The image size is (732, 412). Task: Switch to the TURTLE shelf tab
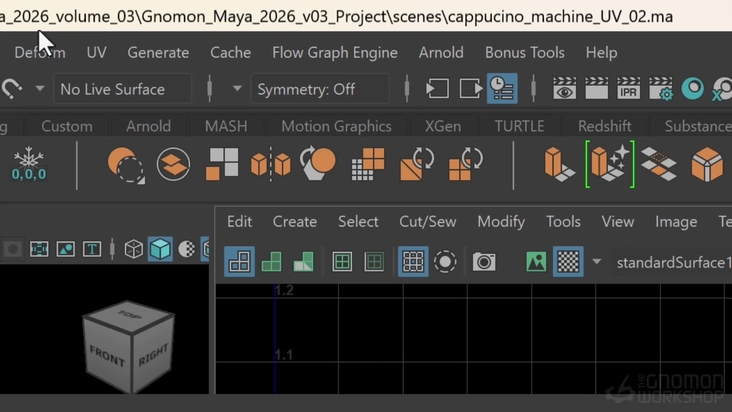coord(519,126)
